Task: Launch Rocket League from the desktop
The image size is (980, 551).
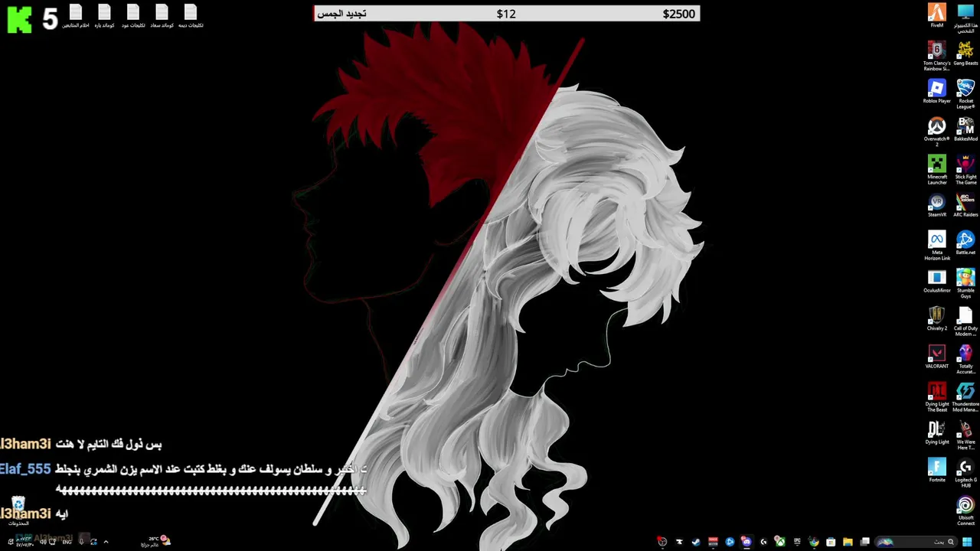Action: click(965, 94)
